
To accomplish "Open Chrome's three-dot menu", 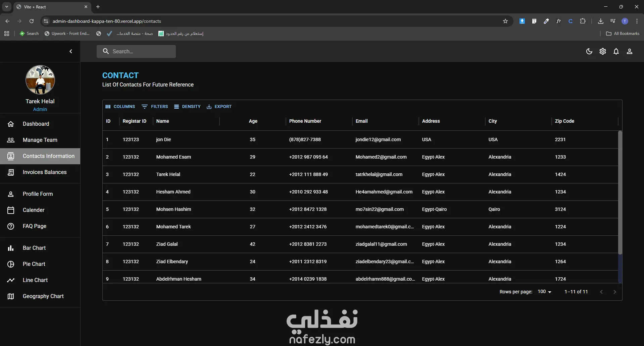I will pyautogui.click(x=637, y=21).
